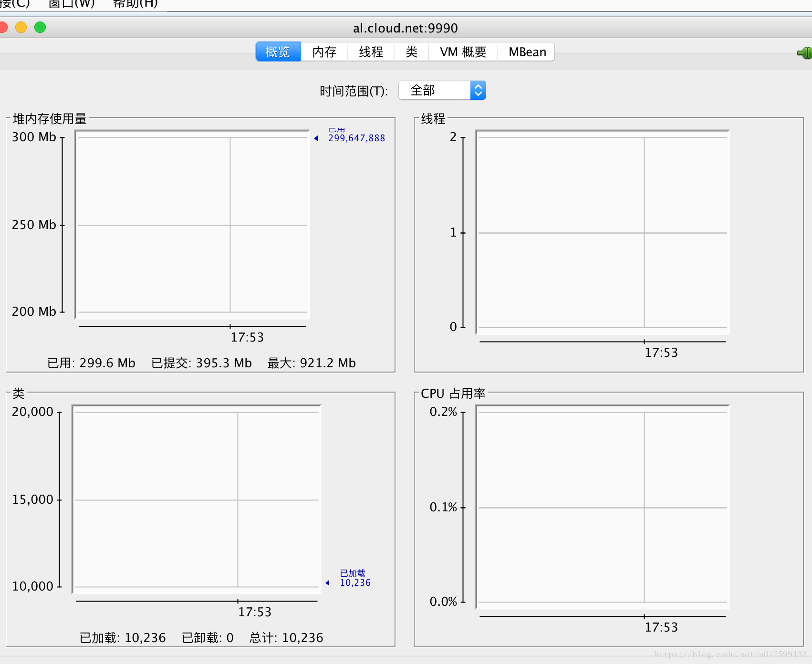This screenshot has width=812, height=664.
Task: Click the 堆内存使用量 panel title
Action: (x=50, y=118)
